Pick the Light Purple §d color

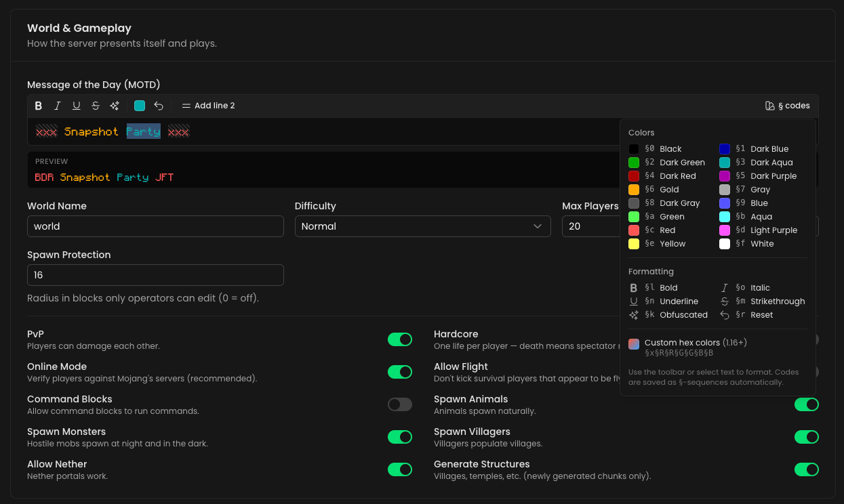[758, 230]
